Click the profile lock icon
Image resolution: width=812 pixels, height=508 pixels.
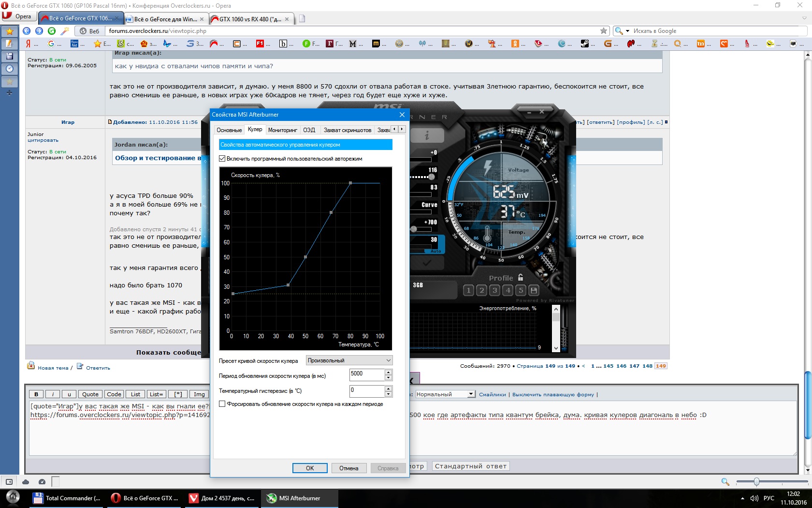tap(521, 278)
